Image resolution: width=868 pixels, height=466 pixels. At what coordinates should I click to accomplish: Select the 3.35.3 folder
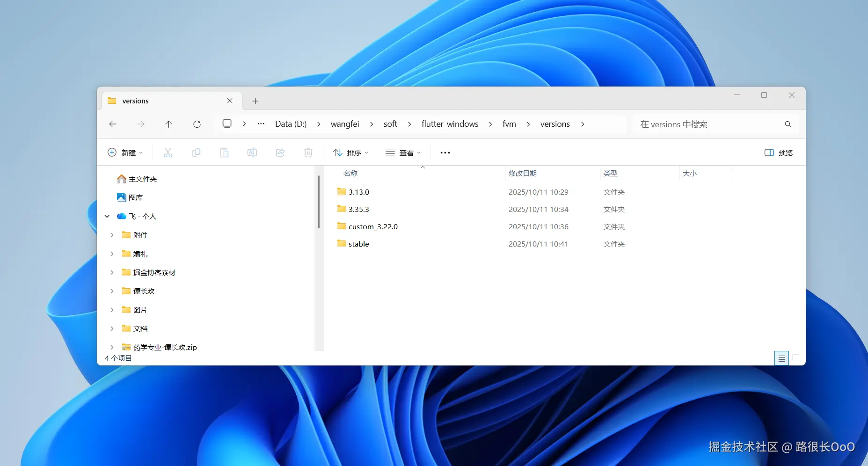click(358, 209)
